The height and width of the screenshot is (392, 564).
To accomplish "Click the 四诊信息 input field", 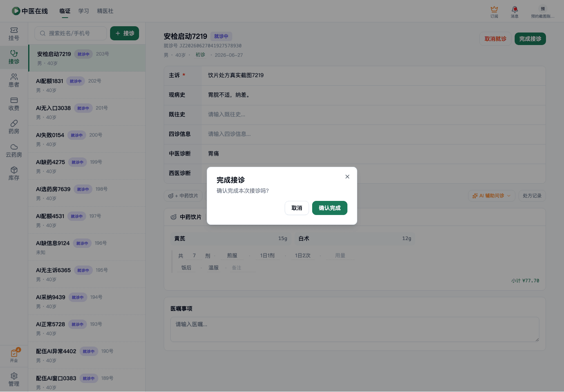I will [374, 134].
